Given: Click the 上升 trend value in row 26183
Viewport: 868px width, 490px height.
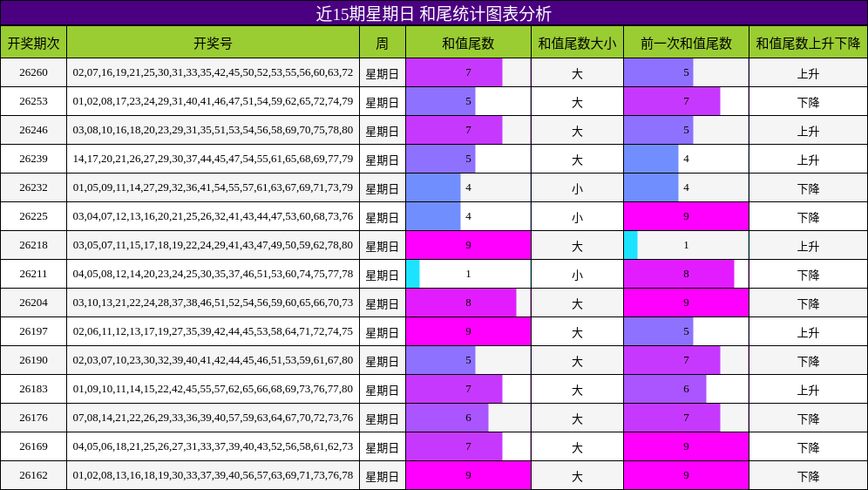Looking at the screenshot, I should (x=808, y=391).
